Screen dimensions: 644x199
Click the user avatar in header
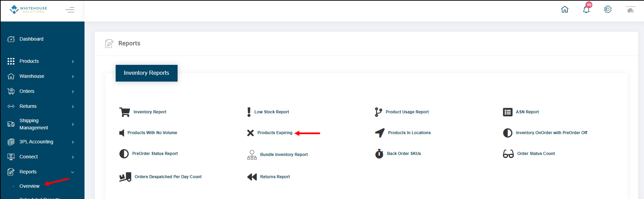(x=630, y=10)
